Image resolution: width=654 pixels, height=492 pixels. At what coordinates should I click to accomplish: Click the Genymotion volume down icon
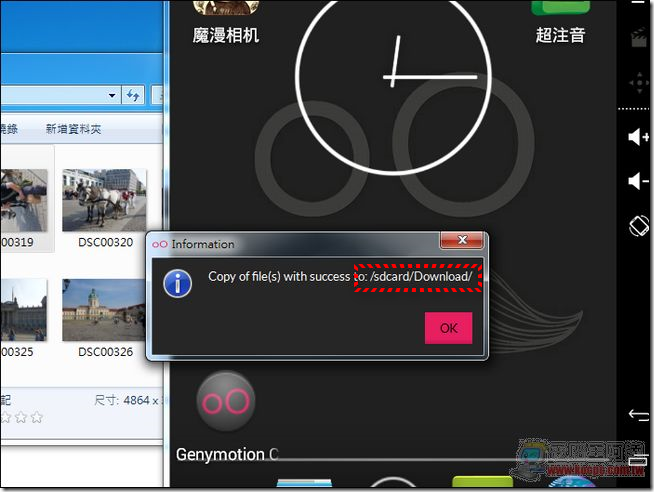tap(638, 181)
